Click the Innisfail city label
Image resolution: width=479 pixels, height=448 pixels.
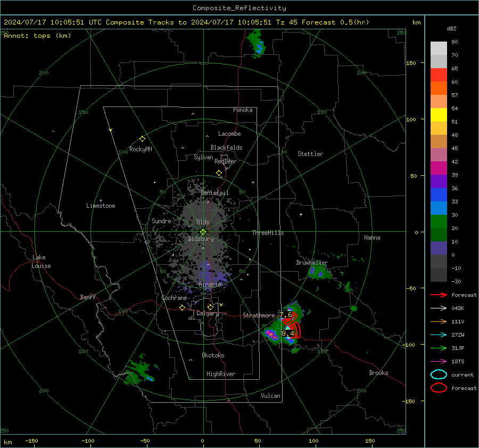coord(214,193)
